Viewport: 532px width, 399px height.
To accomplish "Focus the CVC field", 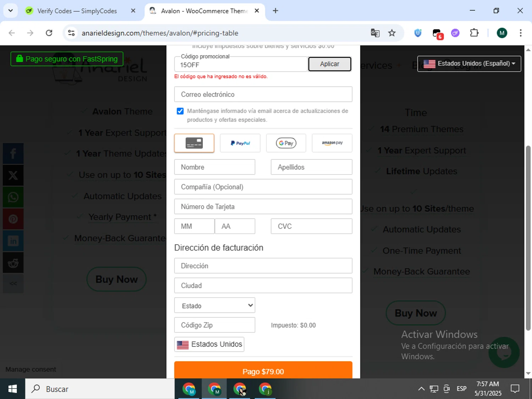I will click(x=311, y=226).
